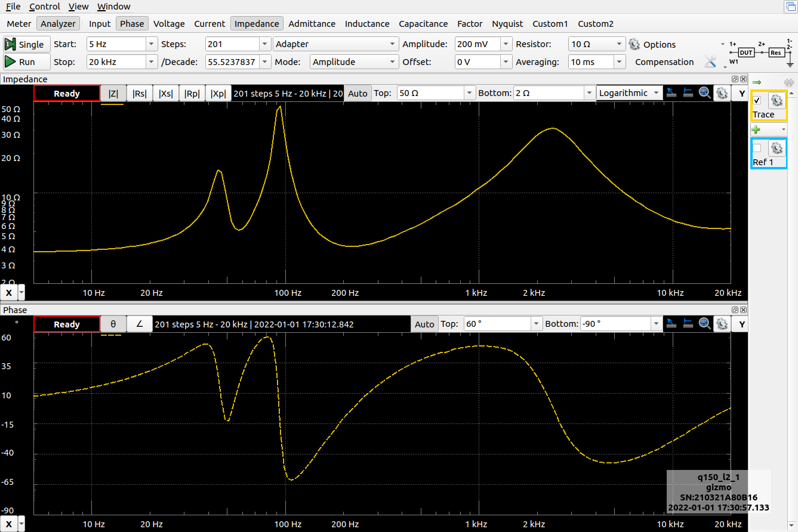Open the Ref 1 channel gear settings
This screenshot has height=532, width=798.
tap(776, 148)
